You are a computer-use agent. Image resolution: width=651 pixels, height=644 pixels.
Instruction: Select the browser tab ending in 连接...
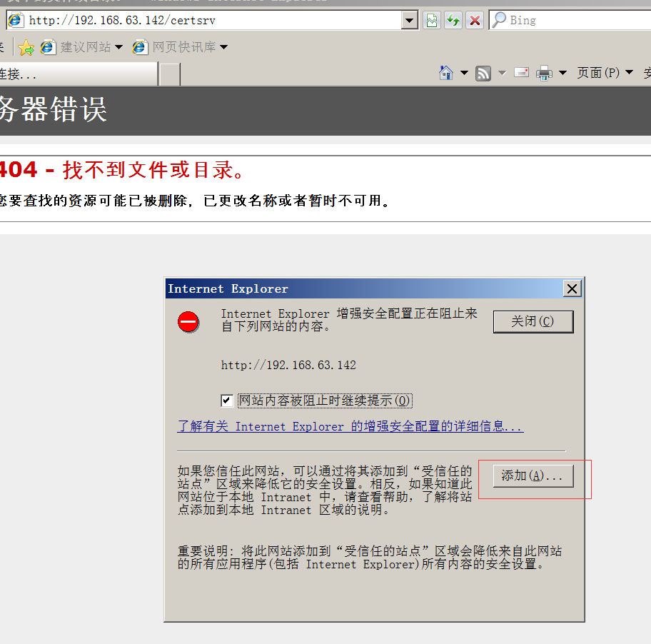(x=79, y=74)
